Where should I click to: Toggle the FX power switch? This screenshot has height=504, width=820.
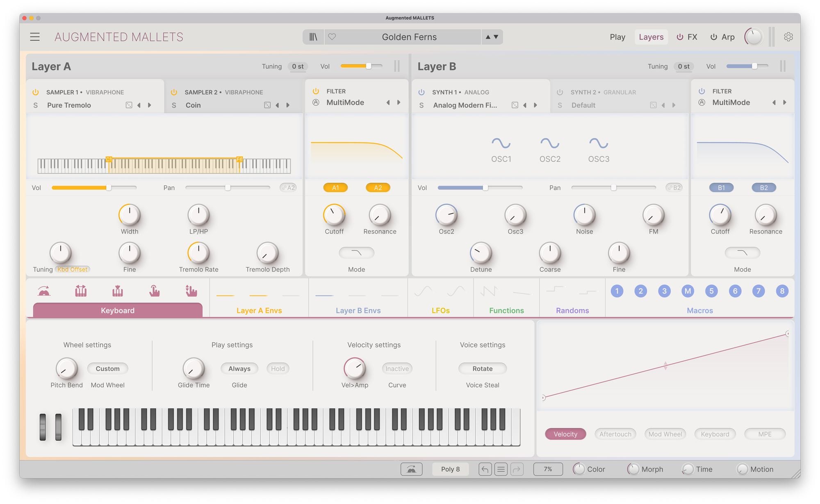click(x=680, y=37)
